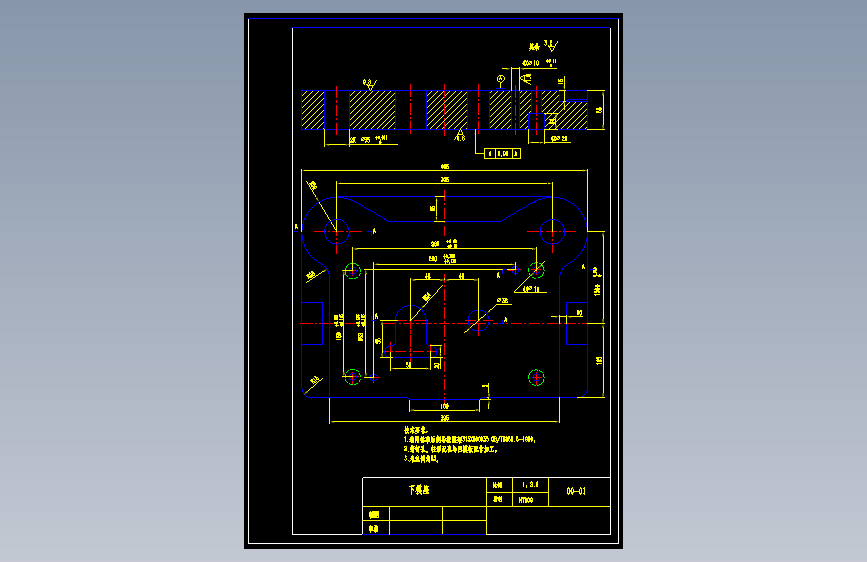Click the 00-01 drawing number cell
Image resolution: width=867 pixels, height=562 pixels.
[x=579, y=492]
